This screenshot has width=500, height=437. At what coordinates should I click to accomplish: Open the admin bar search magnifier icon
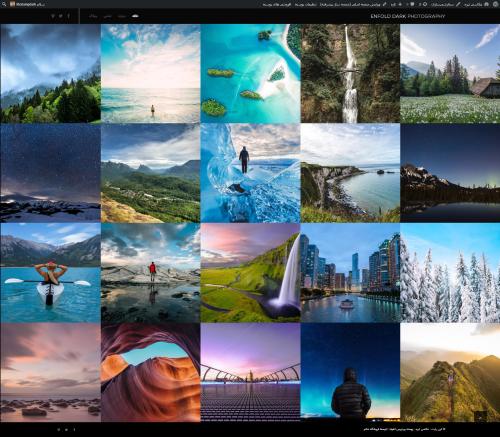pyautogui.click(x=4, y=4)
